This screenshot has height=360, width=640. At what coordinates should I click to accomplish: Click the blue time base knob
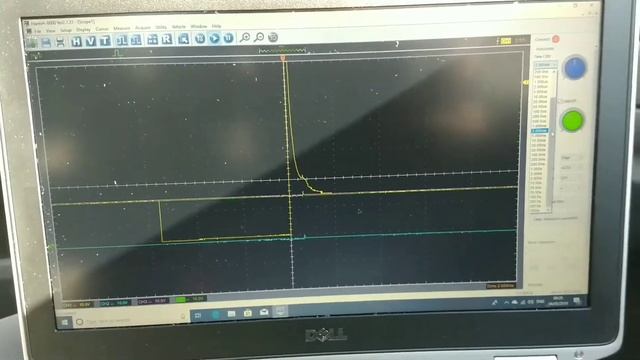[575, 68]
